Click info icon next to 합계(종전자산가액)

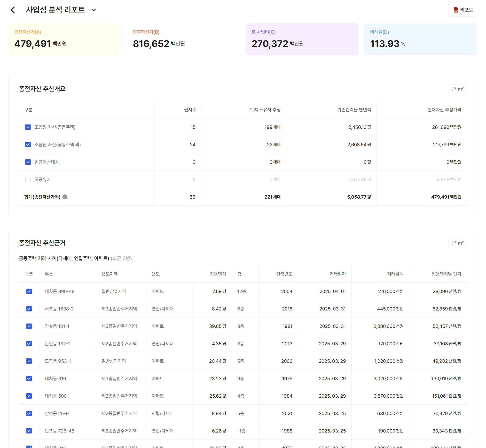click(x=65, y=197)
